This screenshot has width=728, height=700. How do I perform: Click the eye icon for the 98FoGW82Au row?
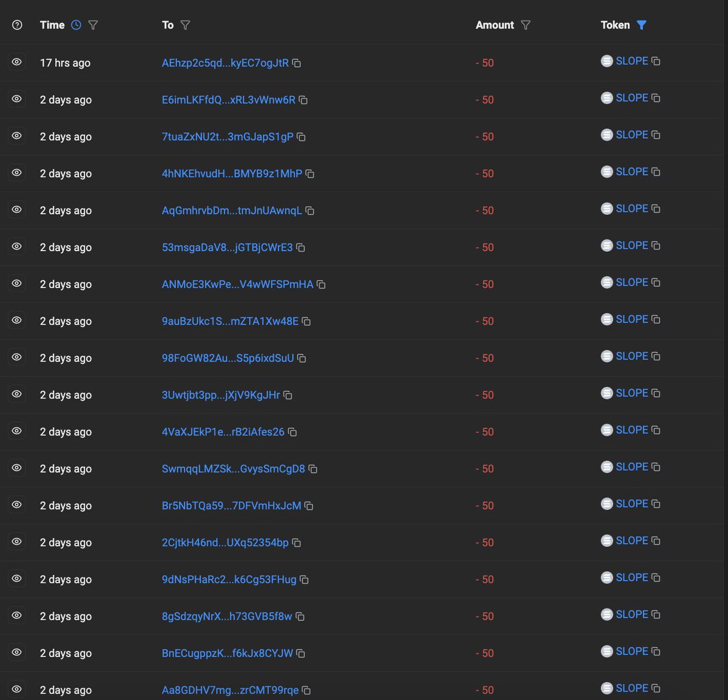coord(17,357)
